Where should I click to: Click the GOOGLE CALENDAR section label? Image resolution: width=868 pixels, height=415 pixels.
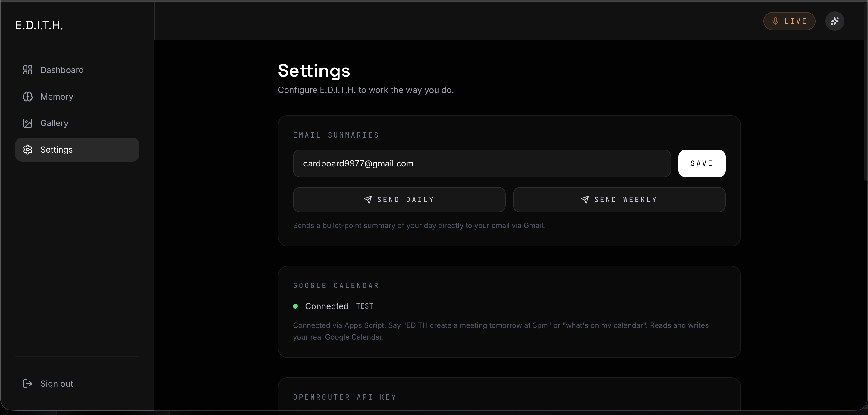point(336,286)
